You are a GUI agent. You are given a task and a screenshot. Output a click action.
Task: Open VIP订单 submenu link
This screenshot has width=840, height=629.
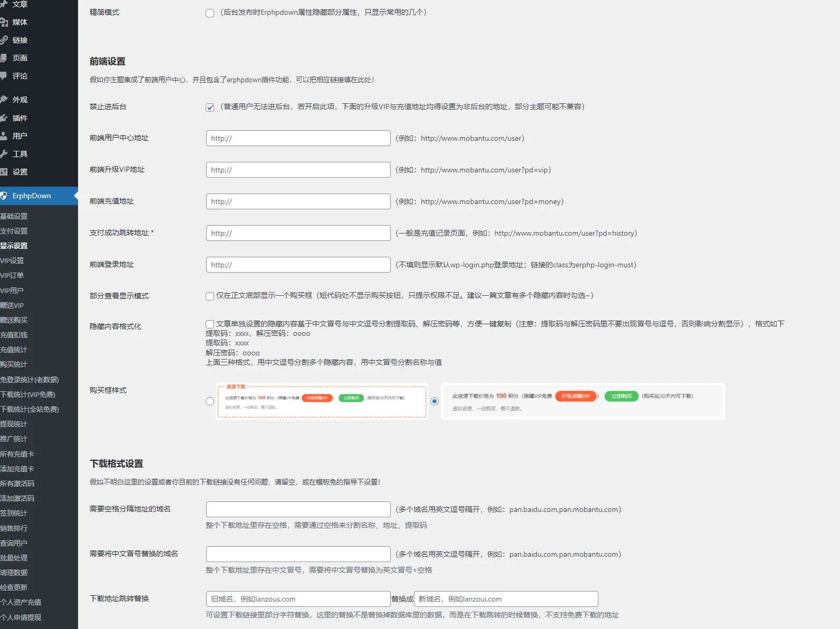(12, 275)
